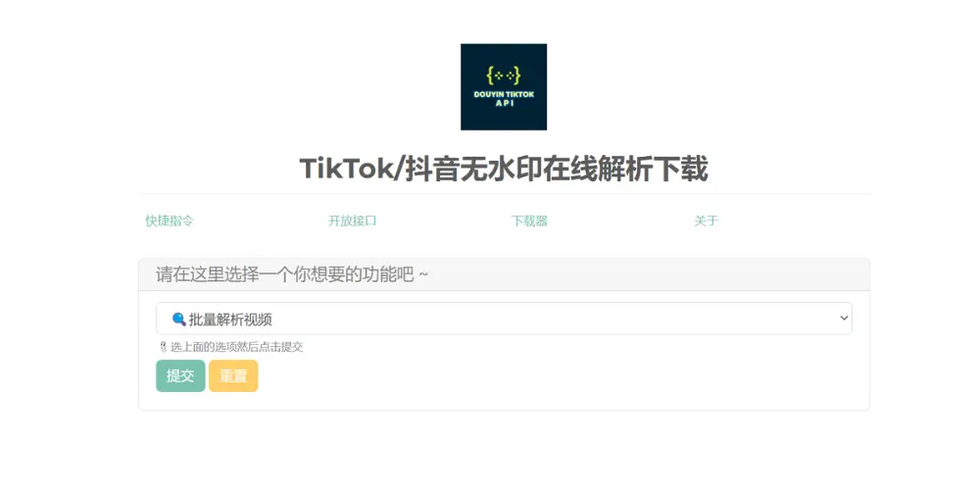
Task: Click the word "TikTok" in the page title
Action: (x=348, y=169)
